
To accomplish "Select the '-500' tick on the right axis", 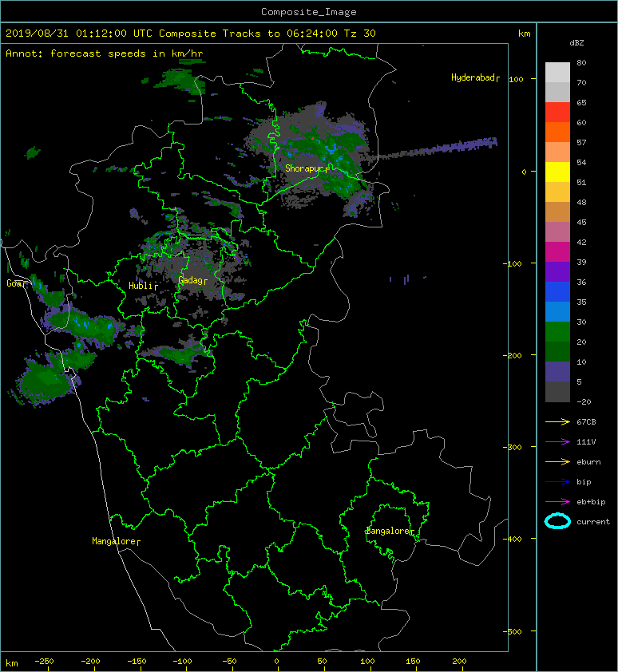I will (513, 631).
